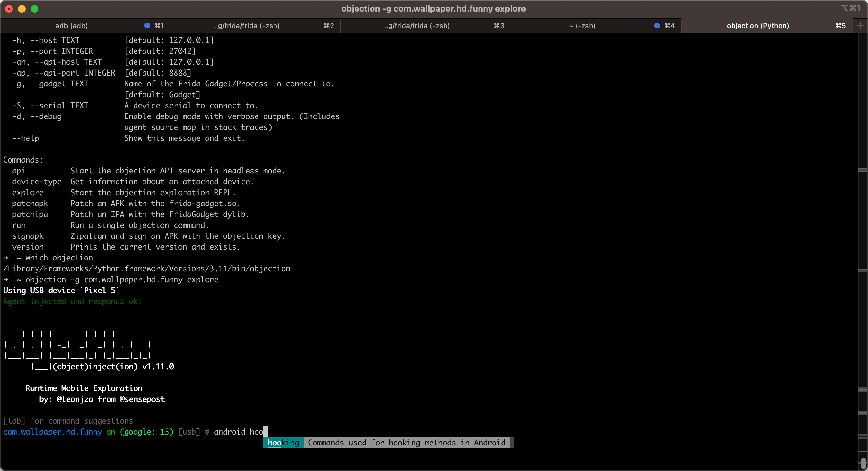Viewport: 868px width, 471px height.
Task: Click the blue activity dot on ~ (-zsh) tab
Action: [657, 26]
